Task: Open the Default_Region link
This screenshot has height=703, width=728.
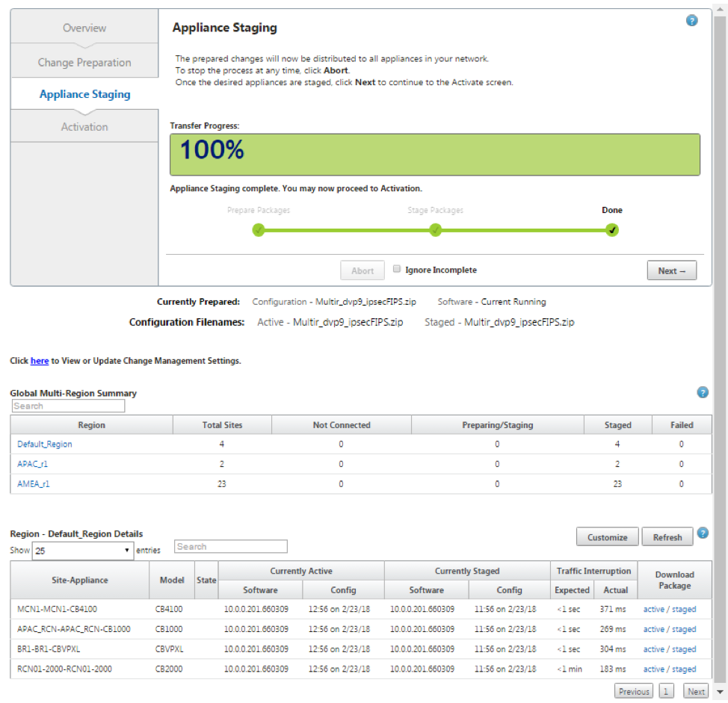Action: click(45, 444)
